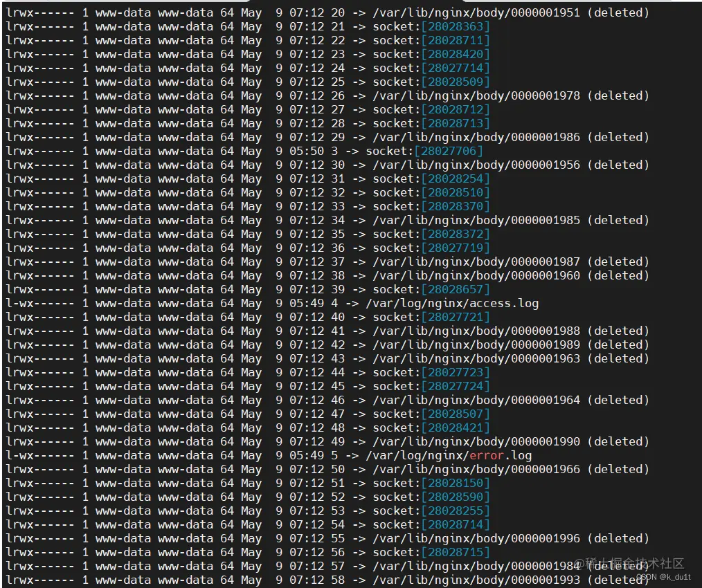The width and height of the screenshot is (702, 588).
Task: Click the (deleted) marker after 0000001978
Action: [x=618, y=96]
